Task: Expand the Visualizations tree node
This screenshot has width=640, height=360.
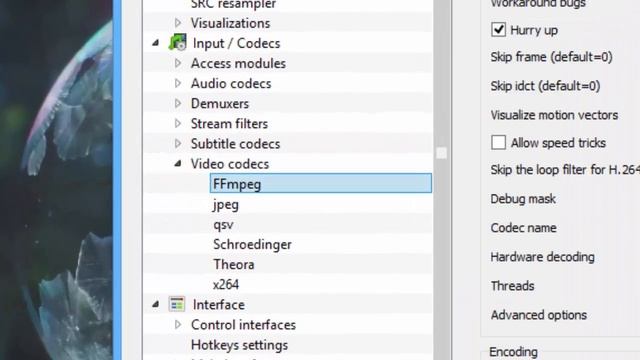Action: pyautogui.click(x=178, y=23)
